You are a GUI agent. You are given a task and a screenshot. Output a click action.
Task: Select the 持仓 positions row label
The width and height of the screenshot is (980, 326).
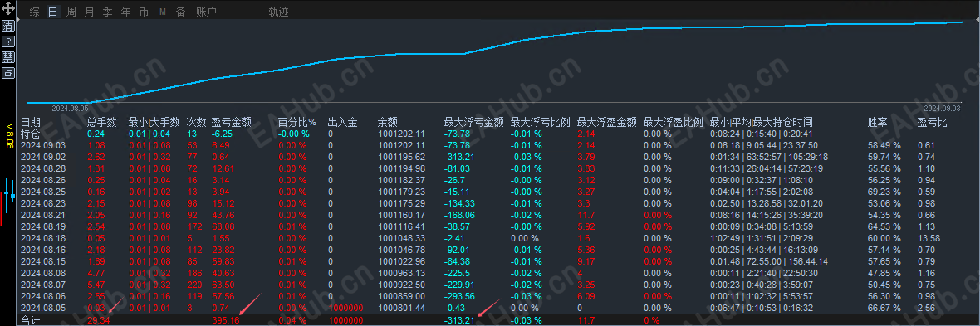(x=30, y=134)
